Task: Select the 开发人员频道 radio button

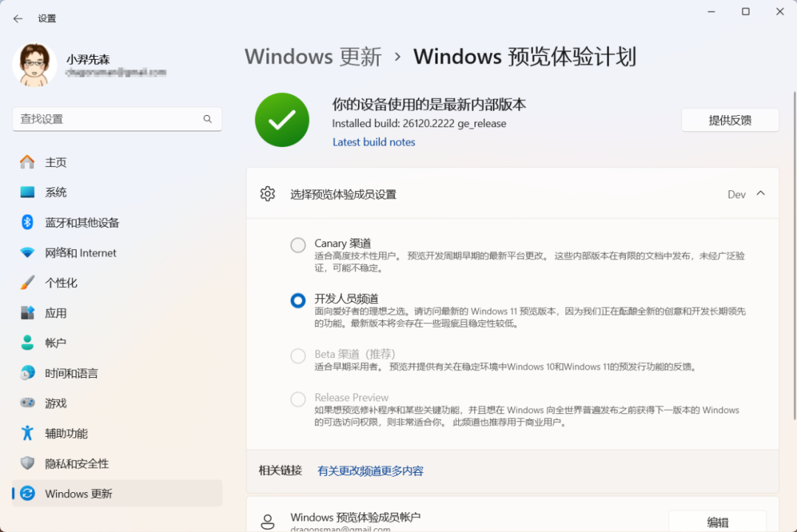Action: tap(298, 300)
